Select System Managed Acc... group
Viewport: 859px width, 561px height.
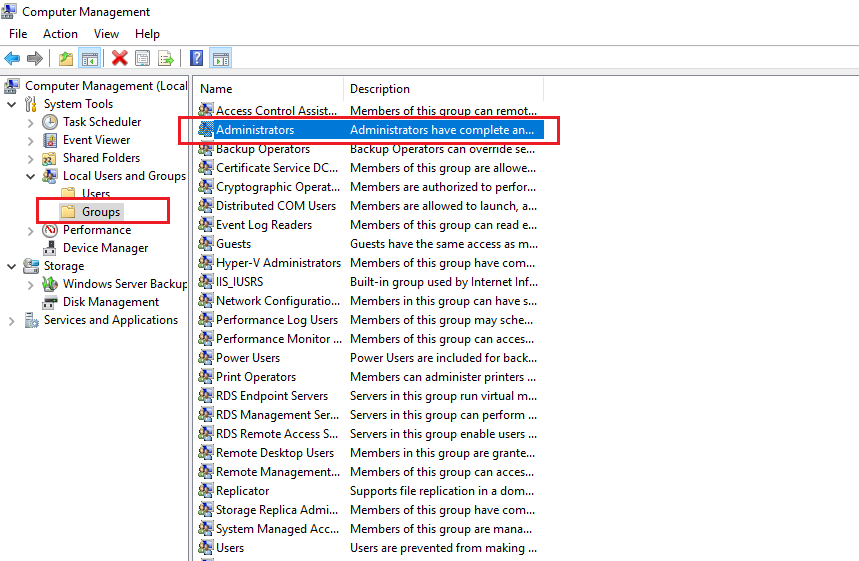click(277, 529)
